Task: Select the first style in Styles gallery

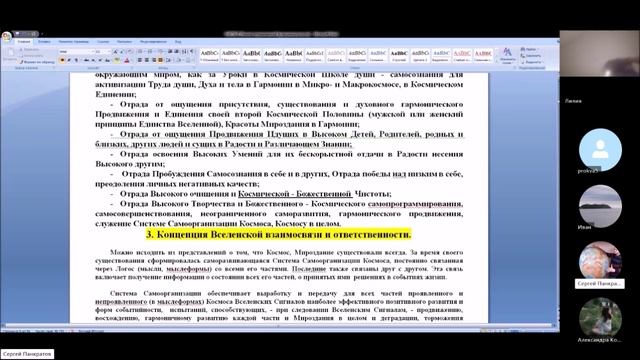Action: [209, 55]
